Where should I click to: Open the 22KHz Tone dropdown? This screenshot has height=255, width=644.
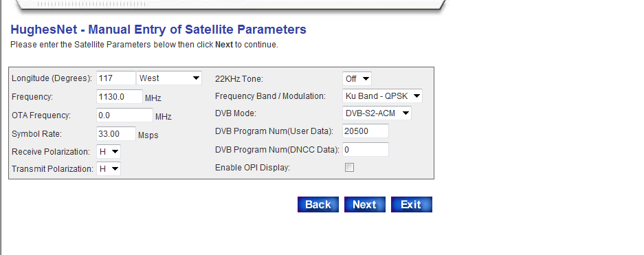[357, 79]
